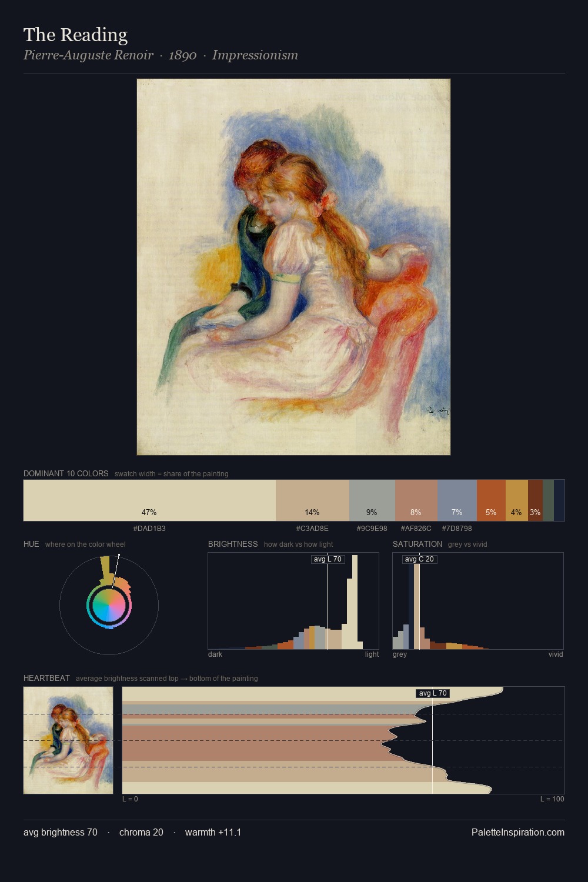Select the 4% ochre swatch
This screenshot has height=882, width=588.
pyautogui.click(x=517, y=500)
